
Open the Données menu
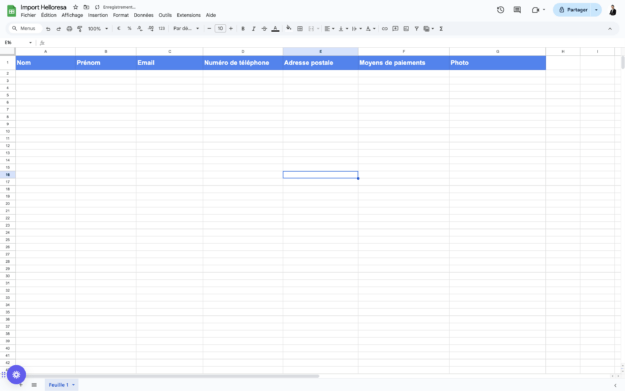(x=143, y=15)
